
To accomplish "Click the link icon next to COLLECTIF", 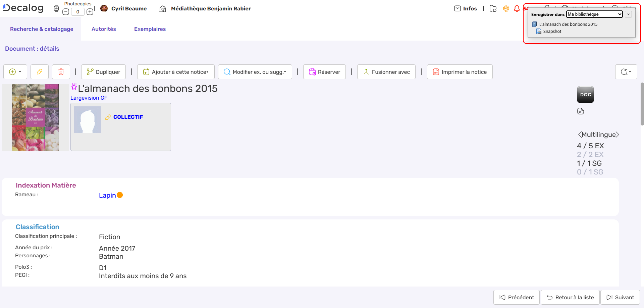I will click(108, 117).
